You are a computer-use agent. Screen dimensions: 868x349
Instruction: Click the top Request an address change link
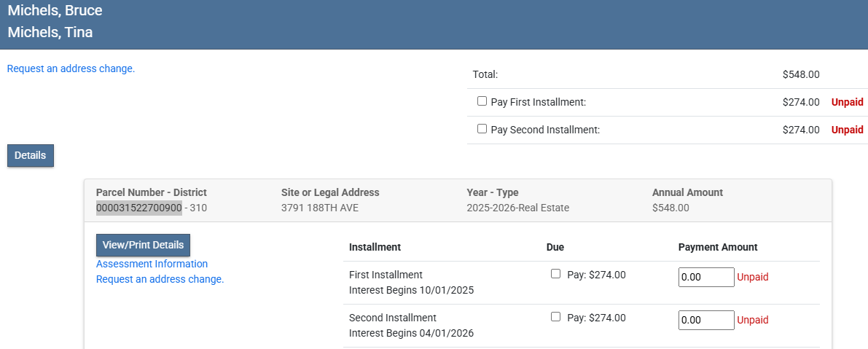point(71,68)
